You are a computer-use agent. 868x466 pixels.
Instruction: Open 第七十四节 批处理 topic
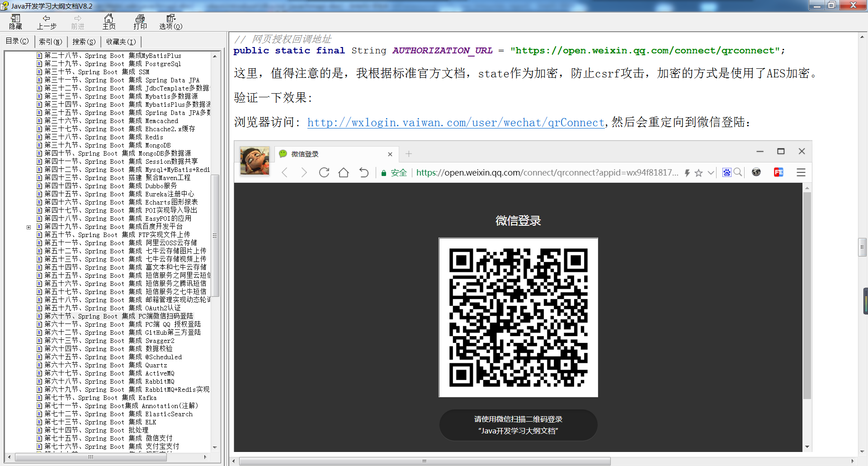click(x=96, y=430)
